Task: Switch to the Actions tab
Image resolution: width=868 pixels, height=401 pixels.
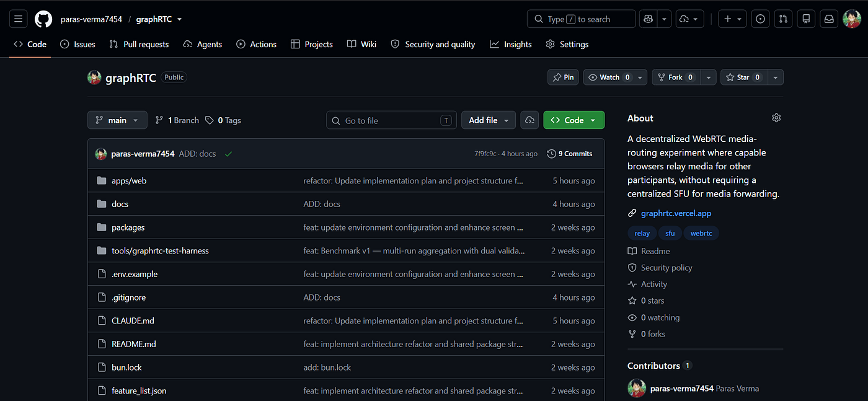Action: [x=257, y=44]
